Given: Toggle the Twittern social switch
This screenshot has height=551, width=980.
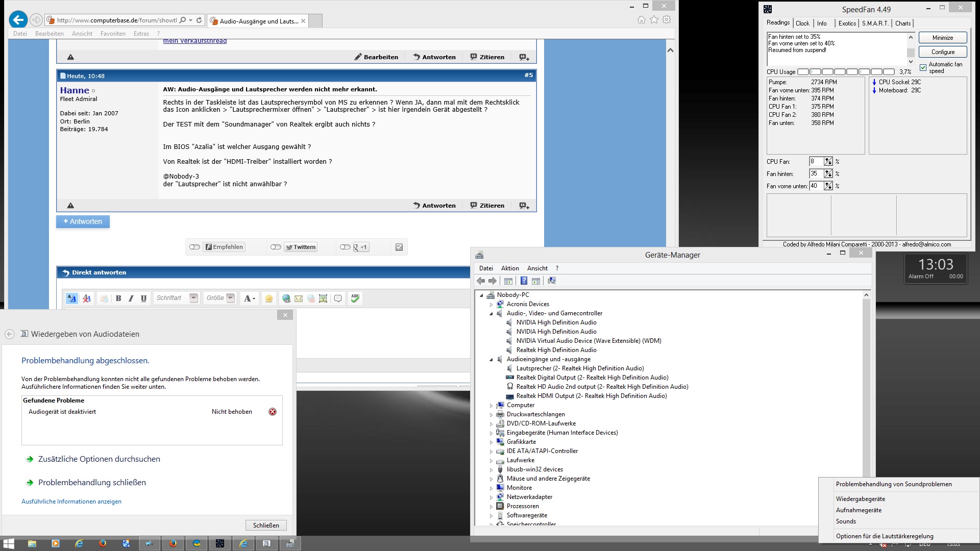Looking at the screenshot, I should 276,247.
